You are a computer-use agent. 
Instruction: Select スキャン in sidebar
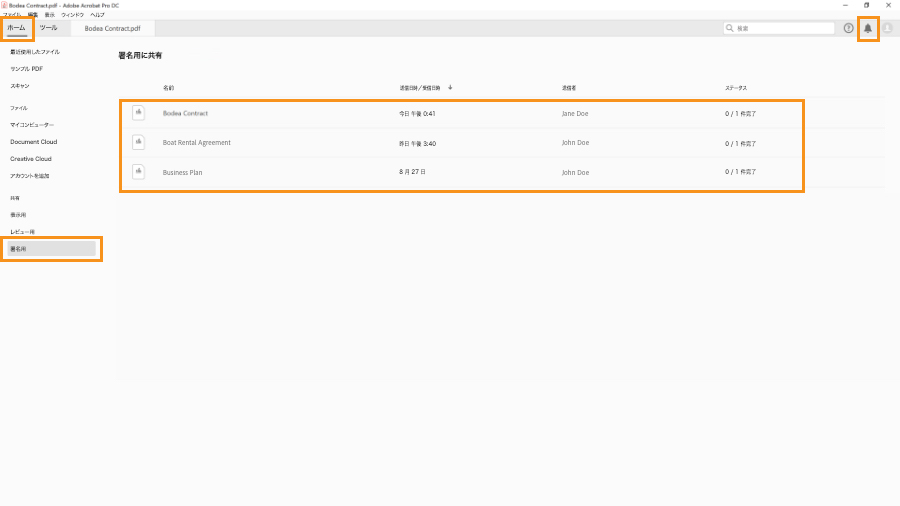coord(20,86)
